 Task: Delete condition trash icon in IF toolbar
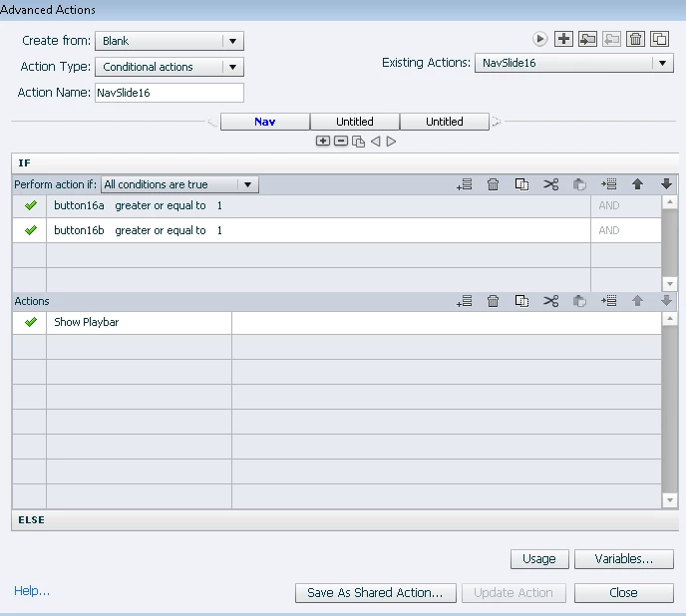[x=493, y=184]
